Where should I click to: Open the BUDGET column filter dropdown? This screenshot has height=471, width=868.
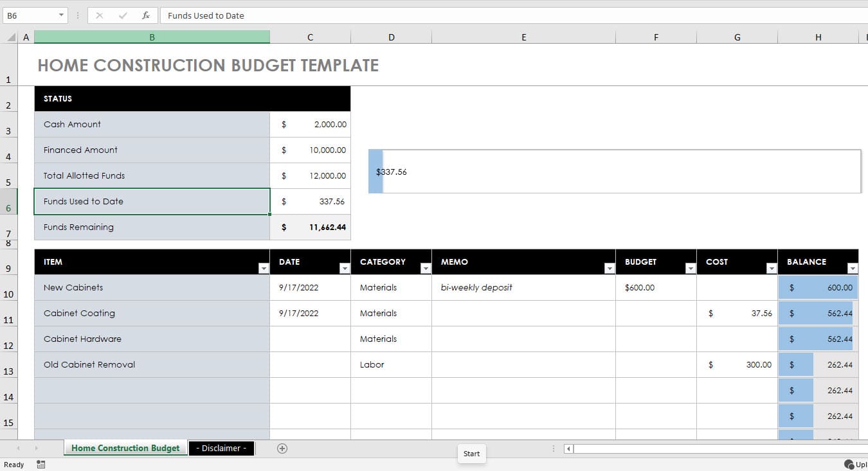pyautogui.click(x=690, y=268)
